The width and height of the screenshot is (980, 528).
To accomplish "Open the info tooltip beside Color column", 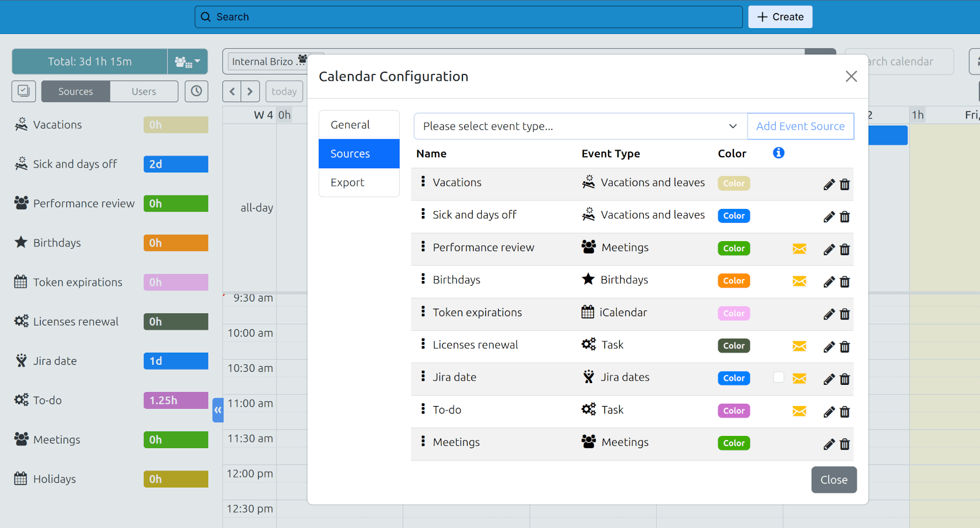I will click(779, 153).
